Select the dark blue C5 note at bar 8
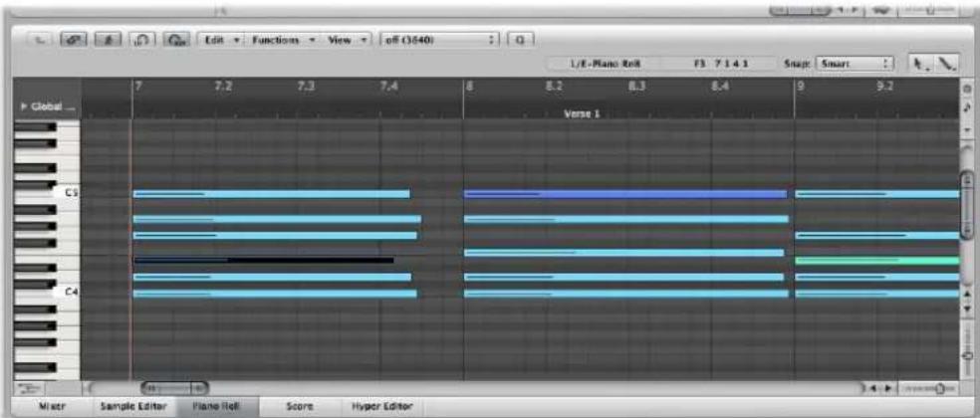980x418 pixels. point(625,194)
